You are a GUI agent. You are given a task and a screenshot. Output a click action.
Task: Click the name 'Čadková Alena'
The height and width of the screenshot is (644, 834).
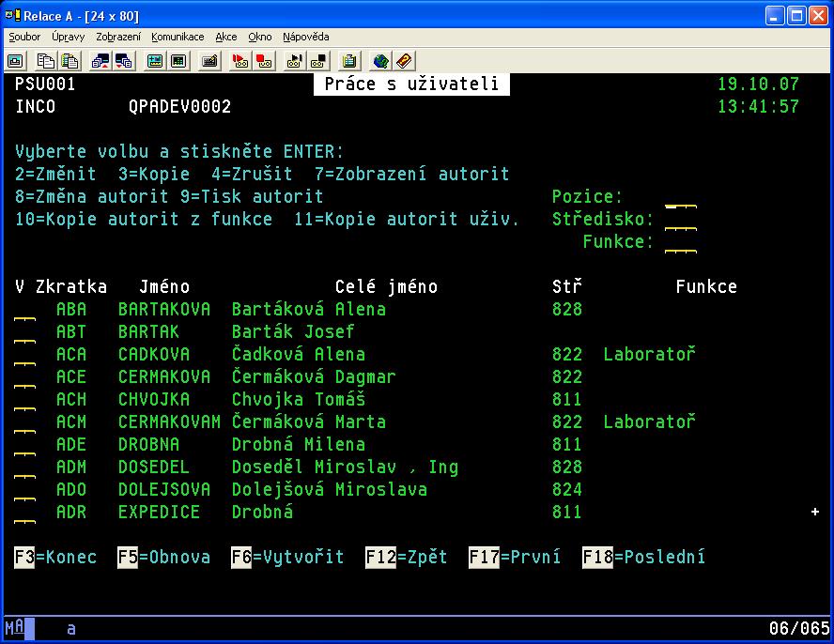[299, 354]
